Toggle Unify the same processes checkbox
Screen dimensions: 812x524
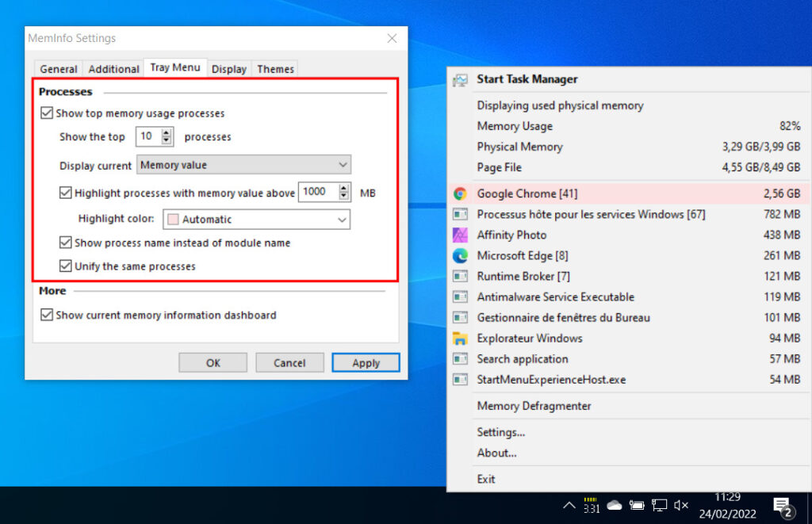[65, 266]
